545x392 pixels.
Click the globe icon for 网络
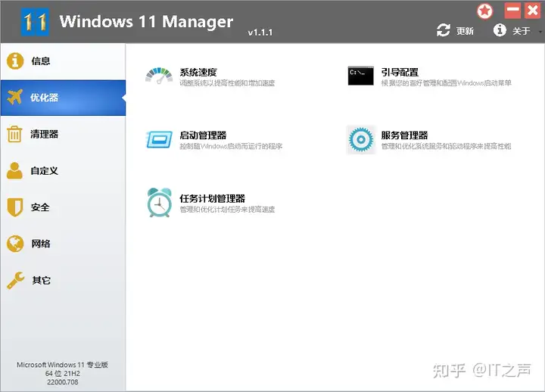15,244
